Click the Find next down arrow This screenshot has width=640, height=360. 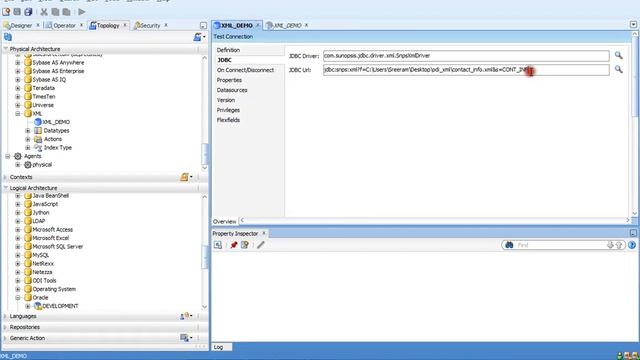pyautogui.click(x=610, y=245)
